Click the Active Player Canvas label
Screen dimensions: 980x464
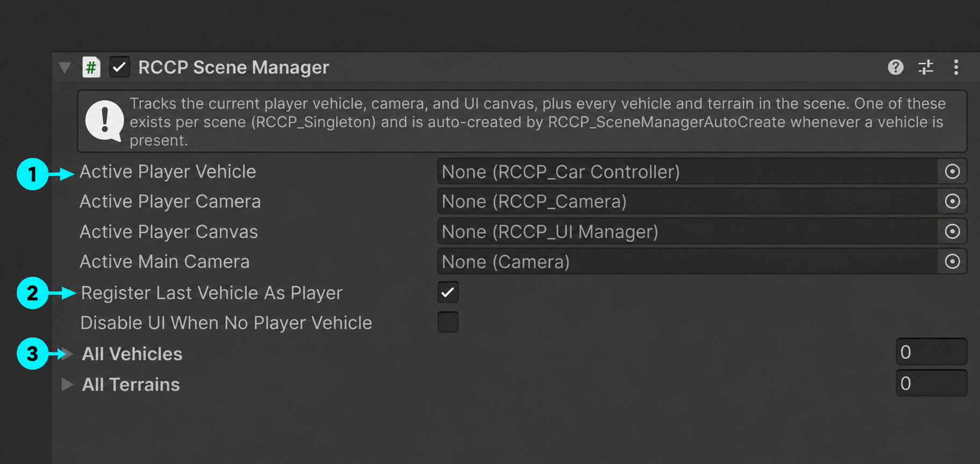[x=169, y=232]
